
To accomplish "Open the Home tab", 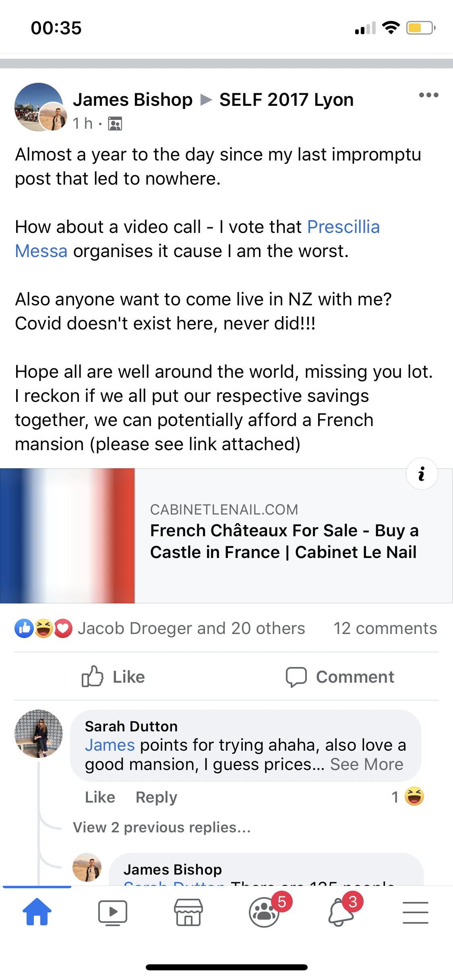I will 37,912.
